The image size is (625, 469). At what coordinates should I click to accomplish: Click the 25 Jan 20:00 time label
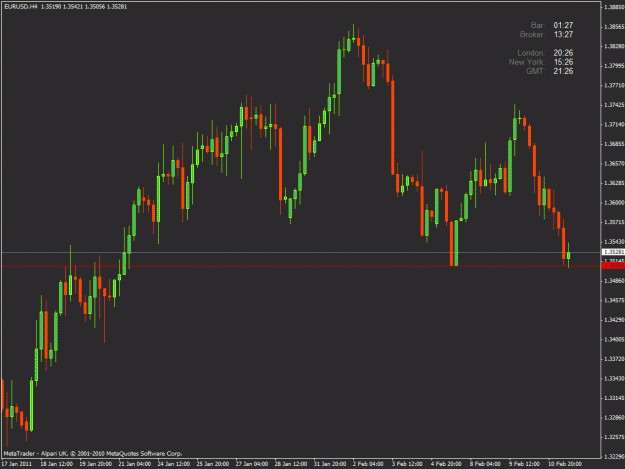pyautogui.click(x=212, y=464)
